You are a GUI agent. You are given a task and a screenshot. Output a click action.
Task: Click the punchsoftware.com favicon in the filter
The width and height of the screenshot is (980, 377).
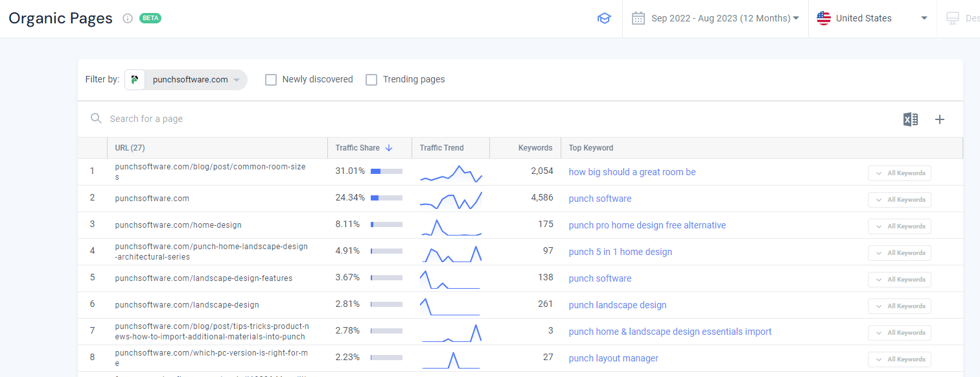point(135,80)
